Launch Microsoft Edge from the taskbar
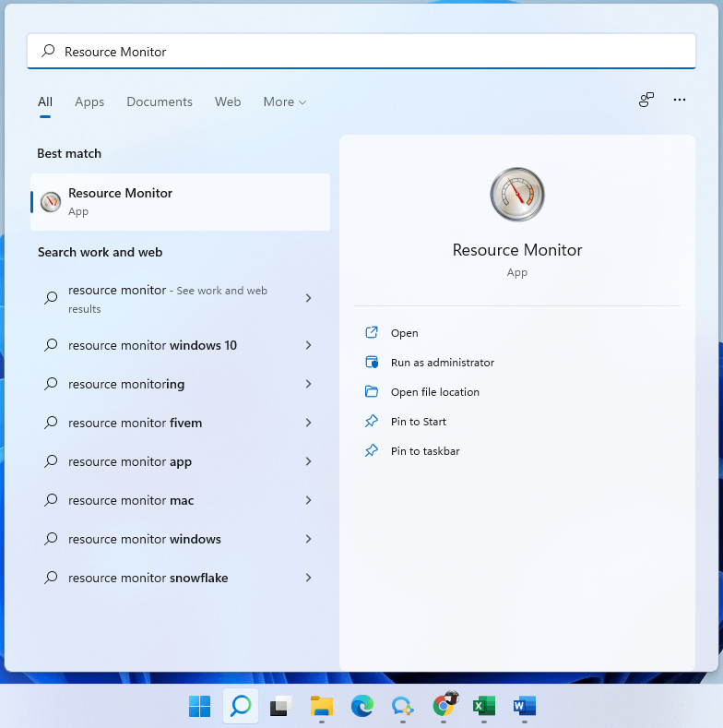Screen dimensions: 723x728 [x=362, y=706]
